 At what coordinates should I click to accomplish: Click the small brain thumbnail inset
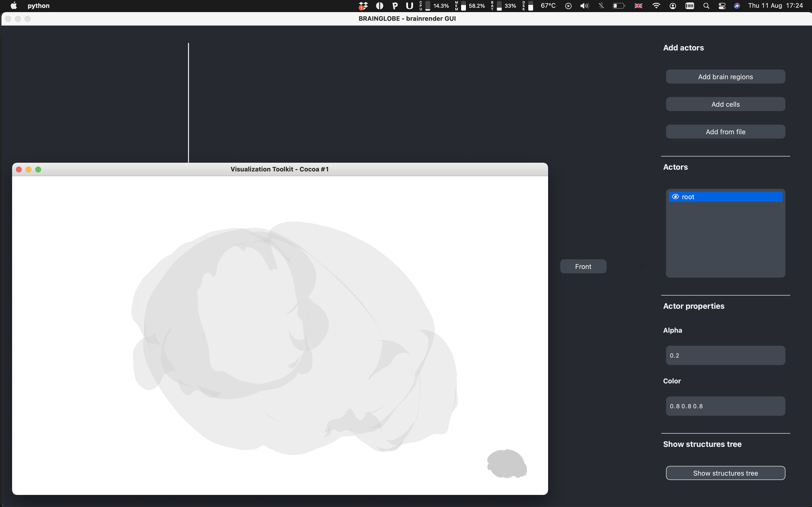[x=507, y=464]
